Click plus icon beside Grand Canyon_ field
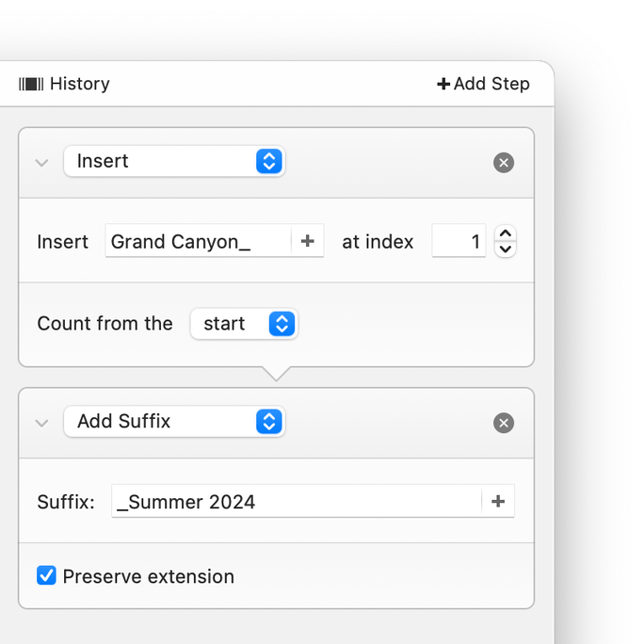Viewport: 644px width, 644px height. (307, 242)
